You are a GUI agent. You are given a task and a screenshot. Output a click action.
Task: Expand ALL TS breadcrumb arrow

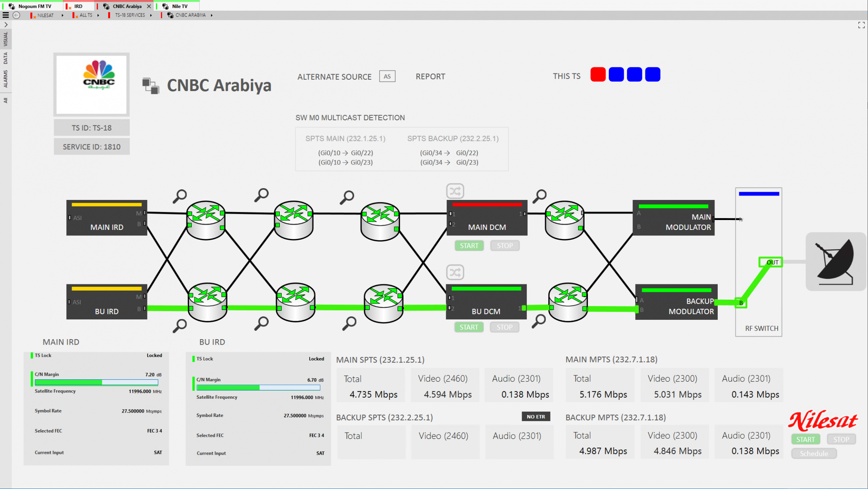(98, 15)
